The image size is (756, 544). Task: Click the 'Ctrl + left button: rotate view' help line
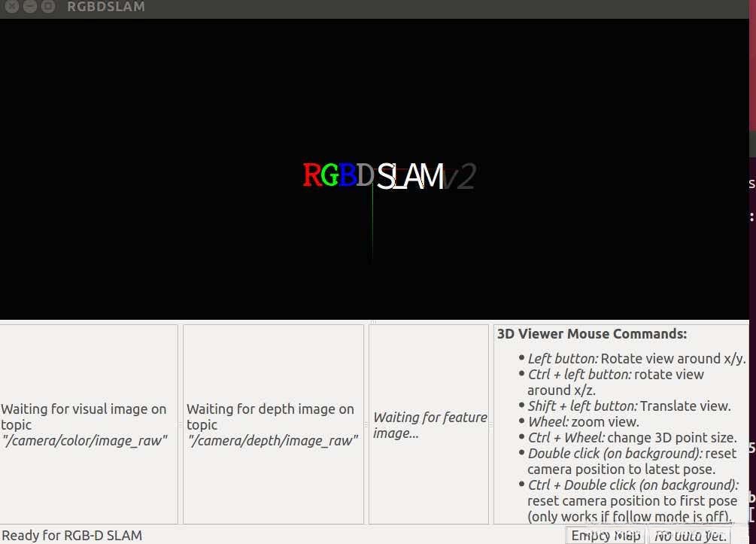(x=615, y=375)
